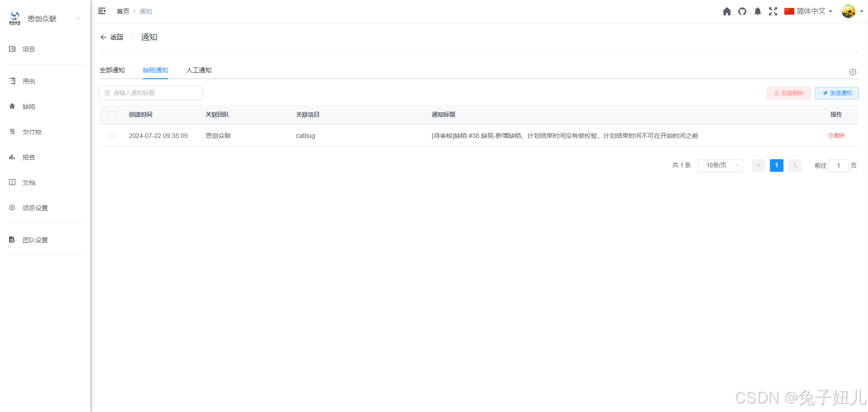The image size is (868, 412).
Task: Open the 文档 (documents) section
Action: 28,182
